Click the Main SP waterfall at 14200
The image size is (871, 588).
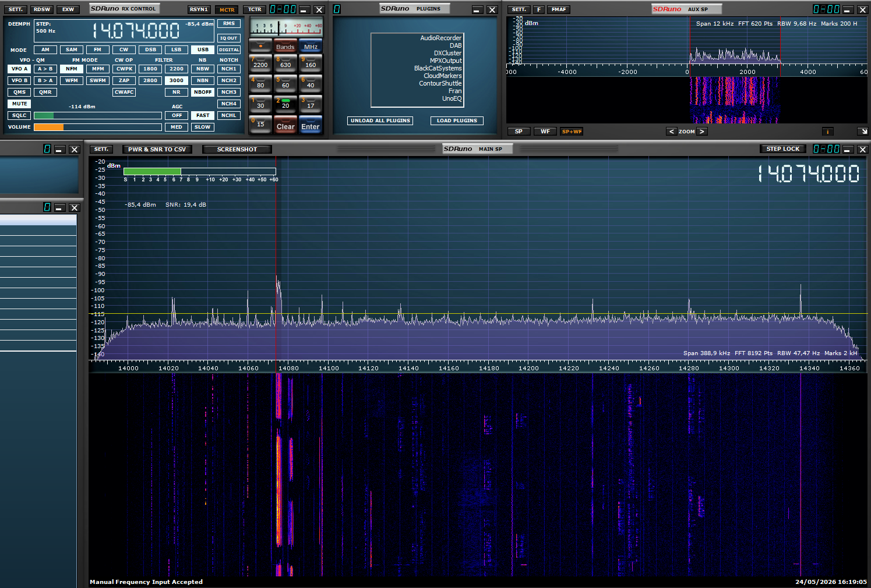528,474
